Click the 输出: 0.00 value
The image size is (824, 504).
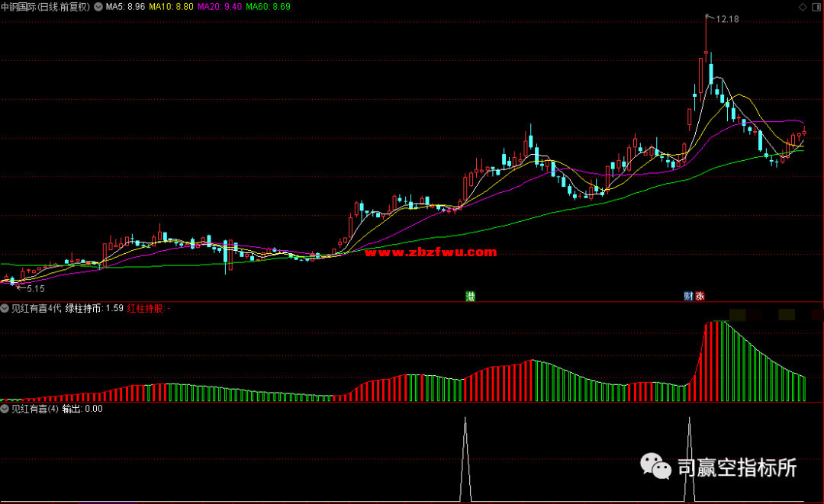[x=82, y=409]
